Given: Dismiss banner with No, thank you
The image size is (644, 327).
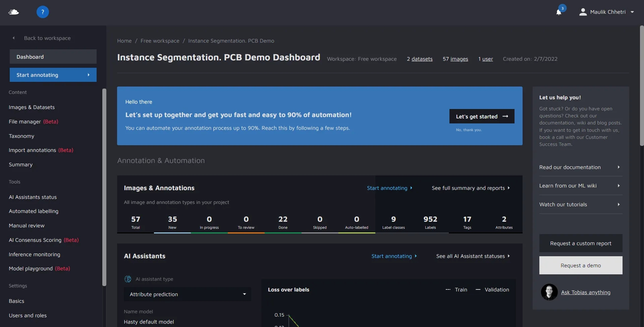Looking at the screenshot, I should coord(469,130).
